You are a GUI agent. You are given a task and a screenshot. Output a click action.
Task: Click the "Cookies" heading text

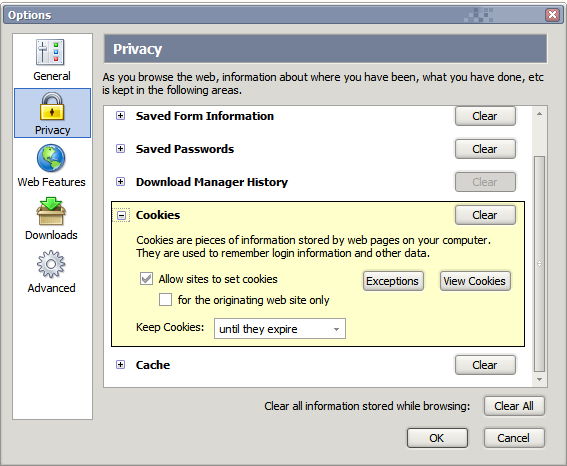(158, 215)
